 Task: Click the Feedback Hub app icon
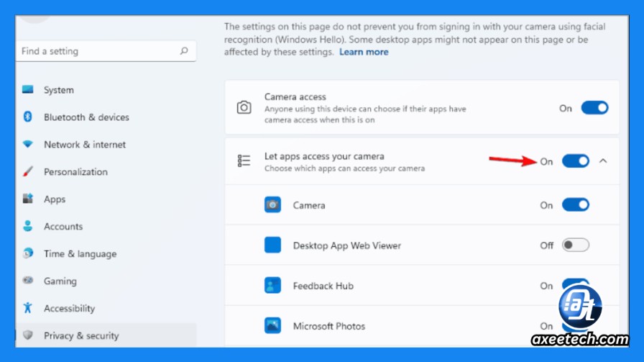pyautogui.click(x=272, y=286)
